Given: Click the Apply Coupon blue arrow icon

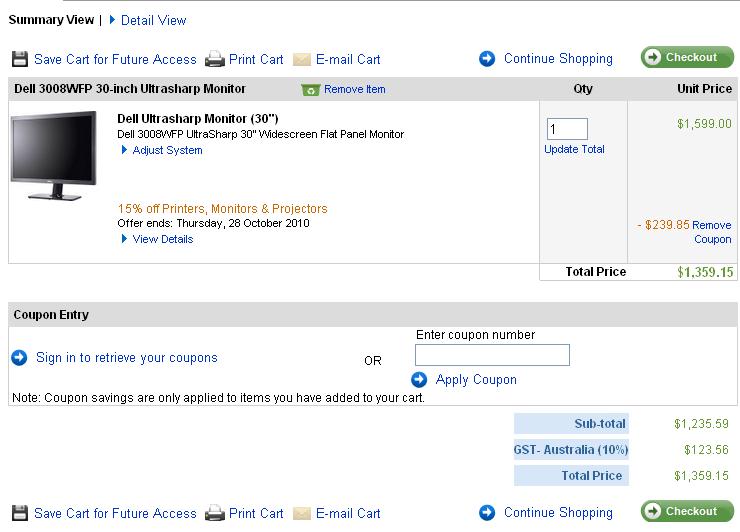Looking at the screenshot, I should click(x=420, y=379).
